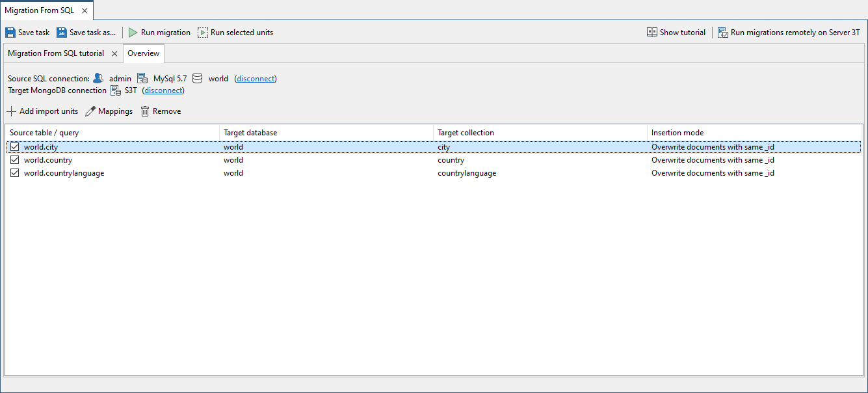Click the Target collection column header
This screenshot has width=868, height=393.
(x=466, y=133)
